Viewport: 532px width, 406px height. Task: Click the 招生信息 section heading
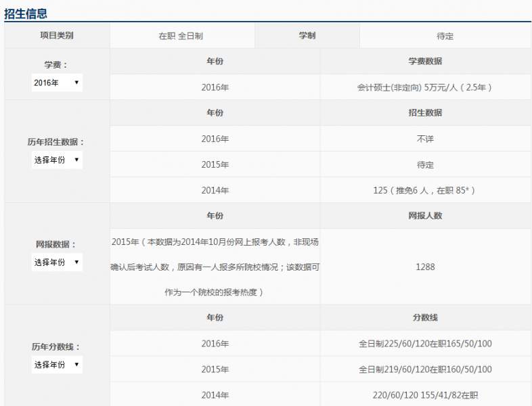(26, 14)
